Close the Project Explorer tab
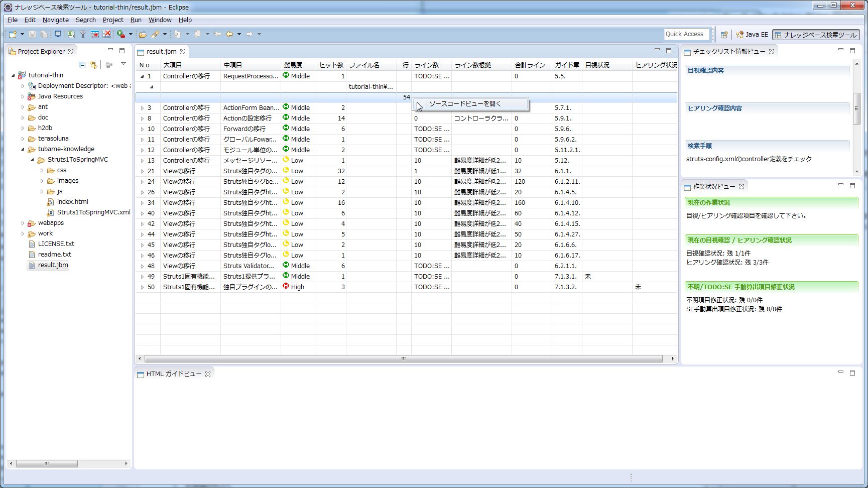The image size is (868, 488). 71,52
